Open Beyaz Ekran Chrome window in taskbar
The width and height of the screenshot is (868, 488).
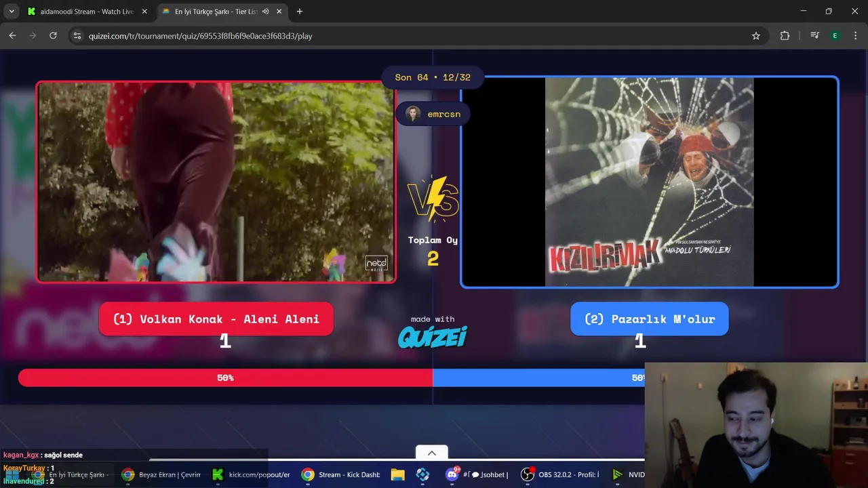[161, 474]
